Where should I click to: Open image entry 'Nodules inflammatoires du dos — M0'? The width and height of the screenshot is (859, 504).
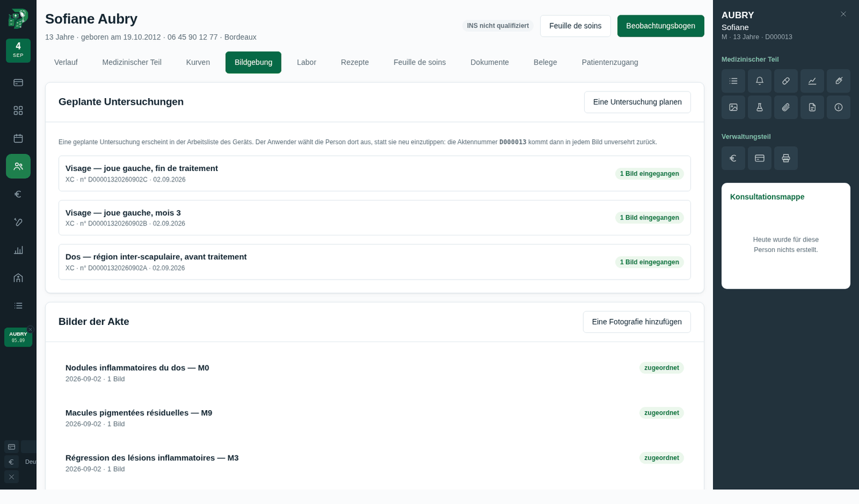374,373
